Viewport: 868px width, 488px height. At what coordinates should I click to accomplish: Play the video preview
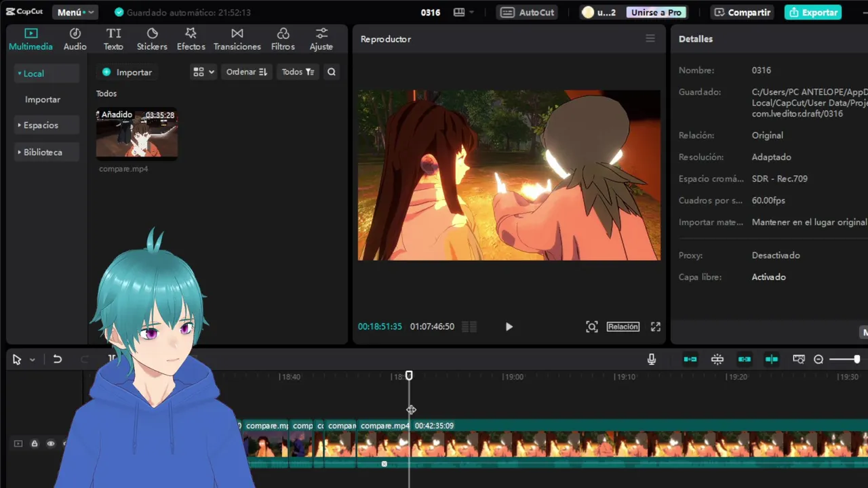(x=509, y=327)
